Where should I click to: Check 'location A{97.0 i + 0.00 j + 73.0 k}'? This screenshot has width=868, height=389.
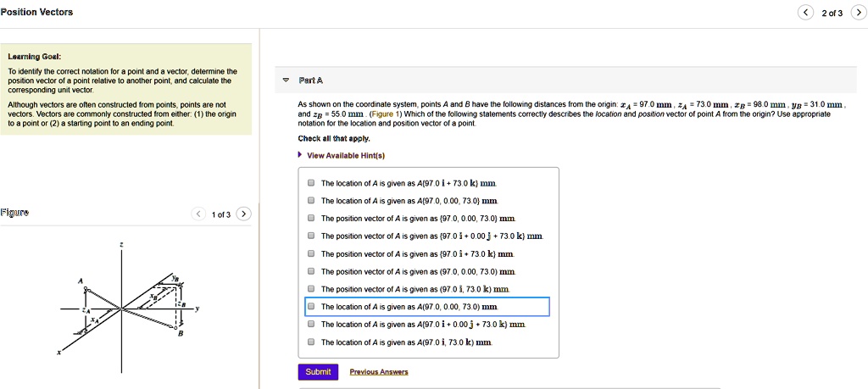point(311,324)
